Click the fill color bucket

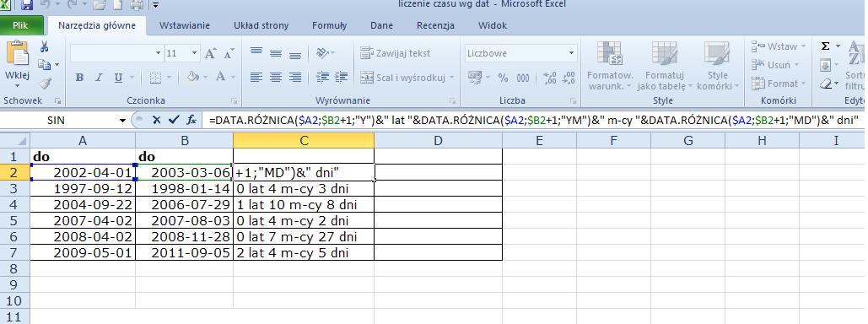[192, 78]
